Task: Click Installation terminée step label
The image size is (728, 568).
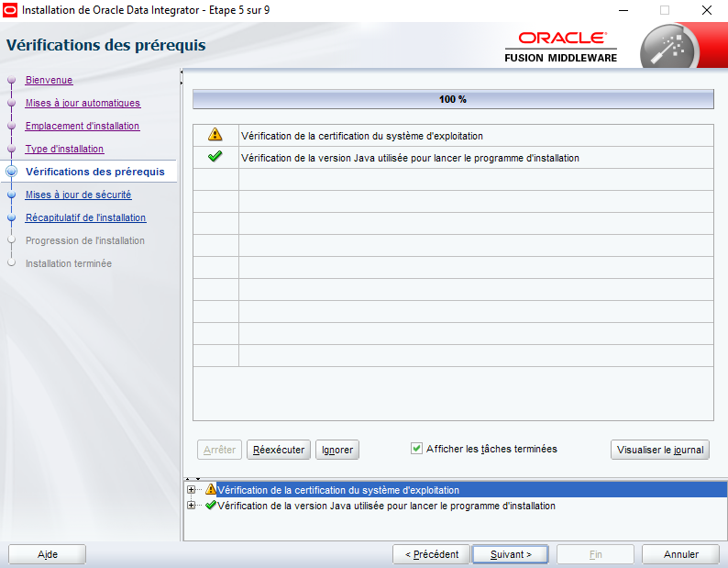Action: click(69, 263)
